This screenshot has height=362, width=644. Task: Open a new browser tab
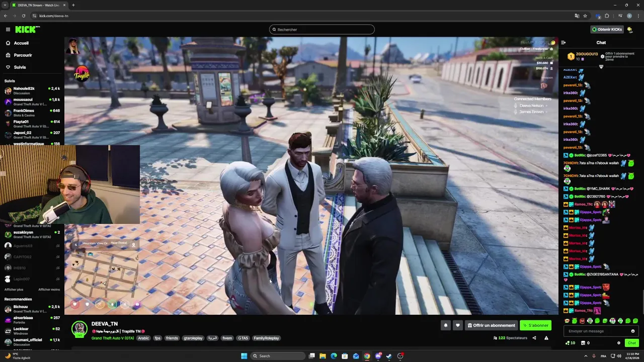[73, 5]
